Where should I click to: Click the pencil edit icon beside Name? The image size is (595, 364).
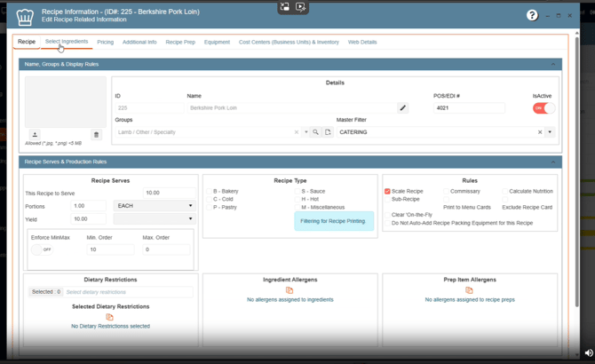point(402,108)
